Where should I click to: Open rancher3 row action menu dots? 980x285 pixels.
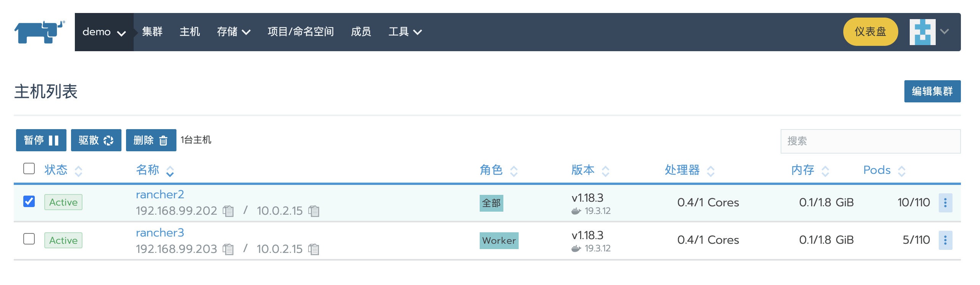(945, 240)
